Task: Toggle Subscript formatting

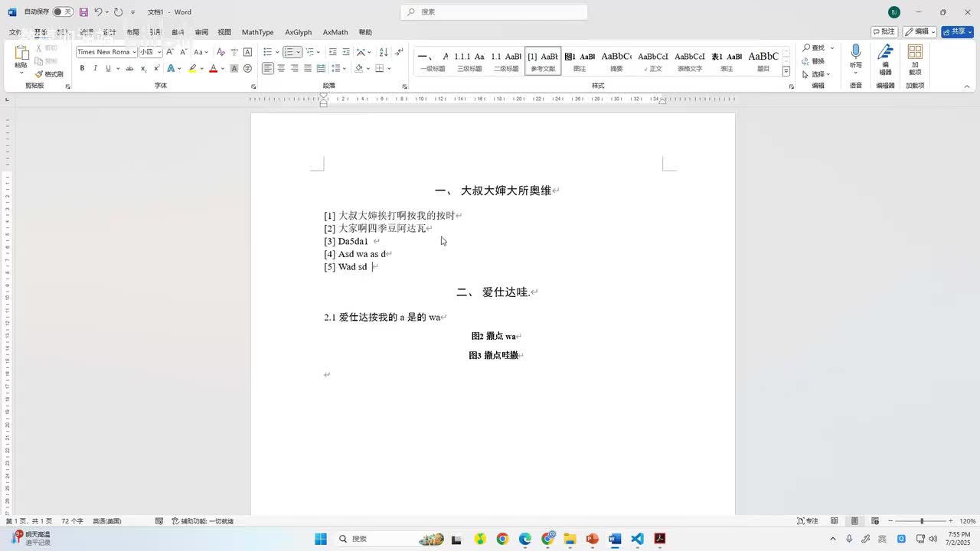Action: (x=143, y=68)
